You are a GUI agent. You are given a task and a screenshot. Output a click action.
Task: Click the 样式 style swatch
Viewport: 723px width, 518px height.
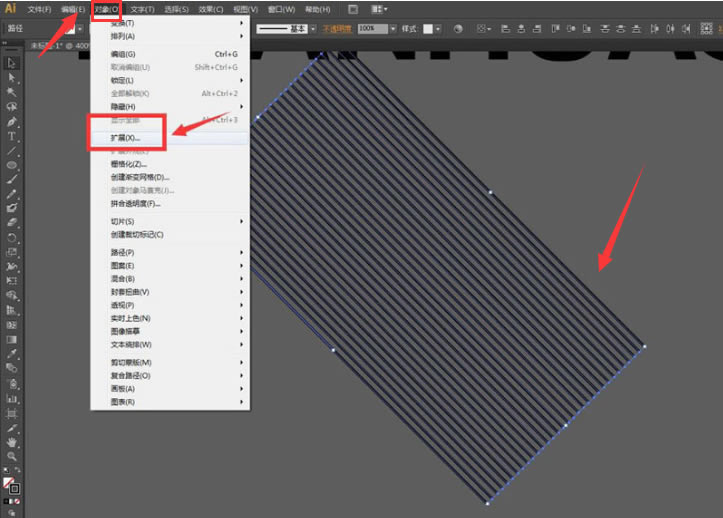pos(428,29)
